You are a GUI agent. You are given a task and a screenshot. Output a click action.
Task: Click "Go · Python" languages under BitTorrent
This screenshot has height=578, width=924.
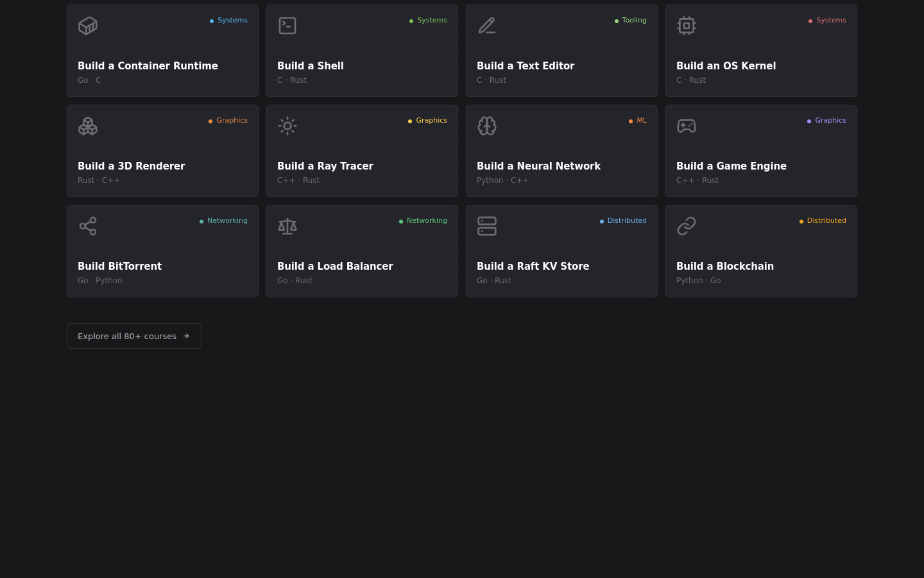tap(100, 281)
